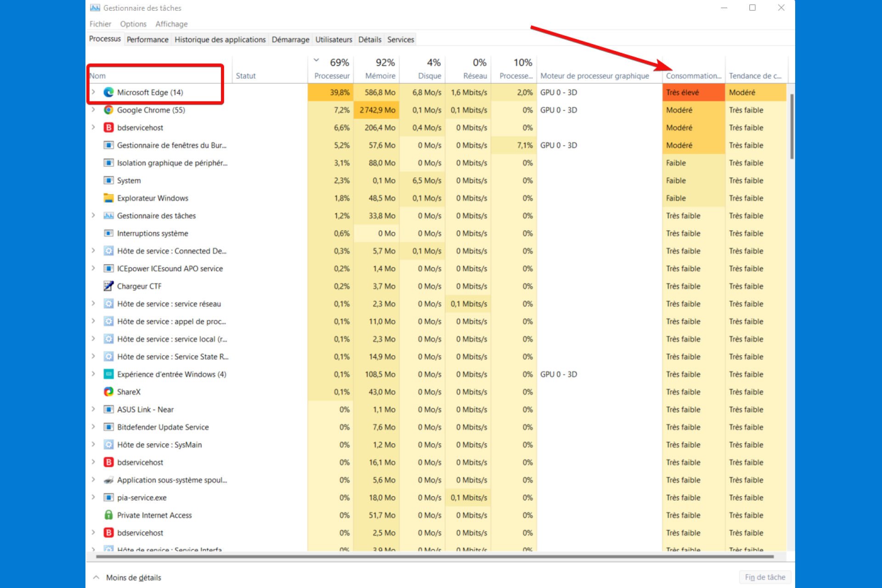
Task: Expand the ASUS Link - Near row
Action: (93, 409)
